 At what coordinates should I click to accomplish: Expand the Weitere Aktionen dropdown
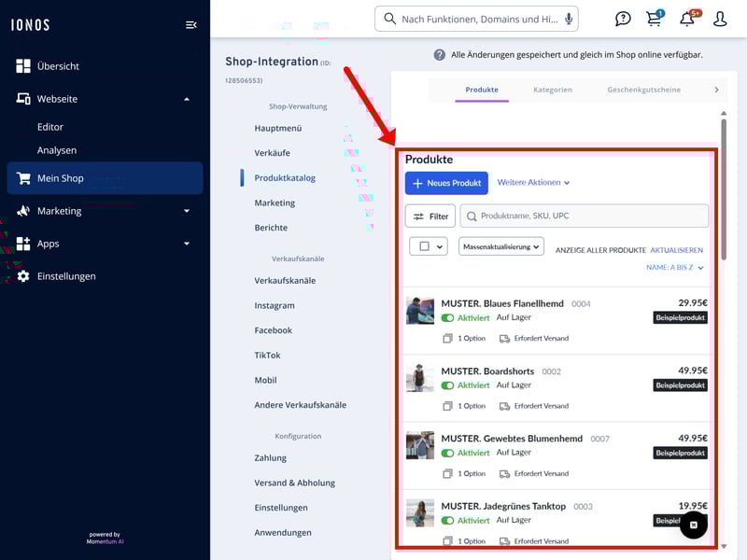[x=533, y=183]
